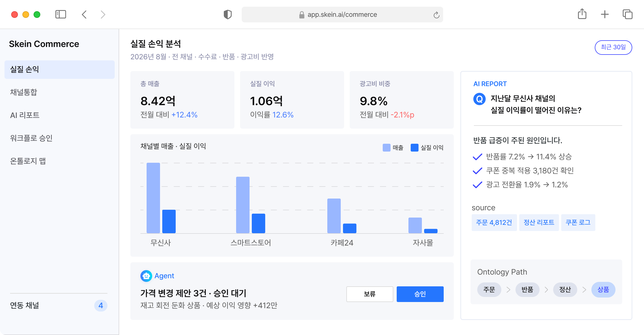Click the 무신사 chart label
This screenshot has height=335, width=644.
161,243
